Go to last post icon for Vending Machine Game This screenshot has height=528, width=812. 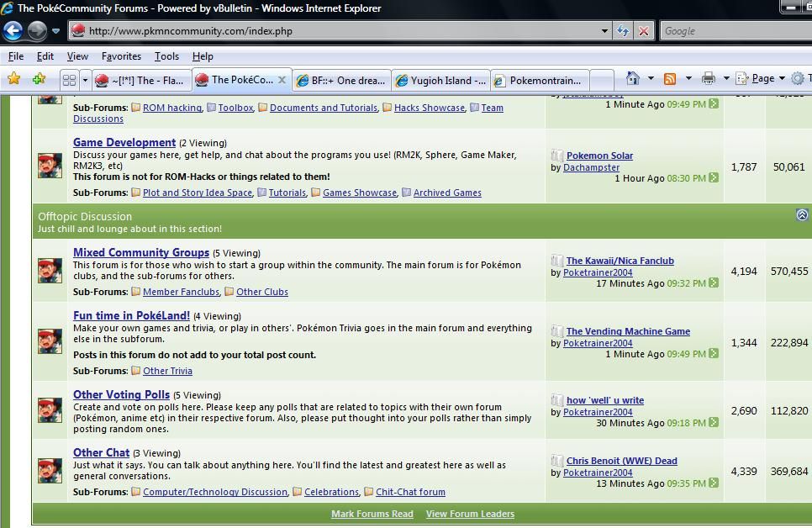coord(714,353)
